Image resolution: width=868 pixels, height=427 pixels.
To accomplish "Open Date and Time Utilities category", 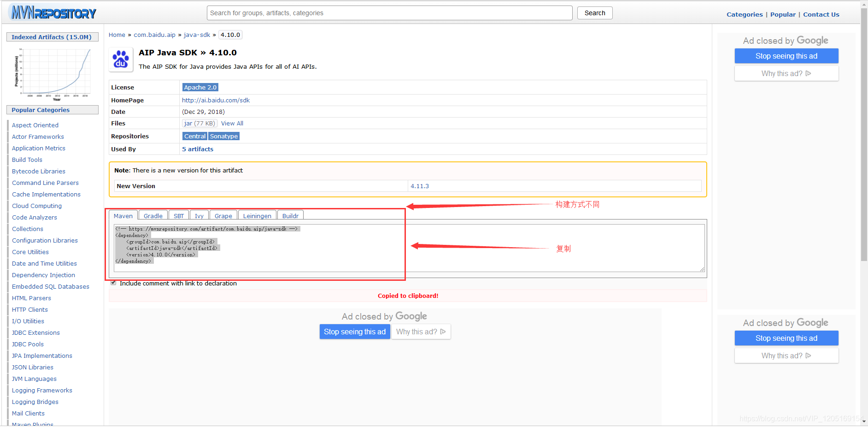I will (44, 263).
